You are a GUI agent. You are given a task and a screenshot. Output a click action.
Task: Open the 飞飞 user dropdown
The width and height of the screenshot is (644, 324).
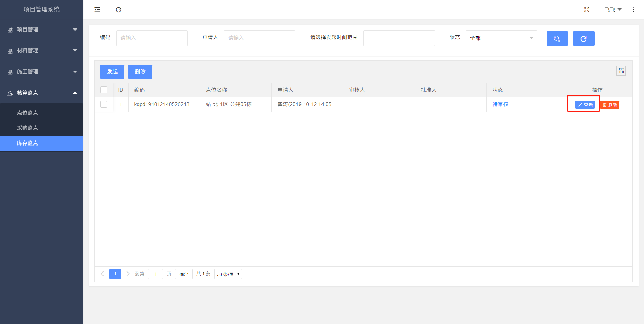(613, 10)
